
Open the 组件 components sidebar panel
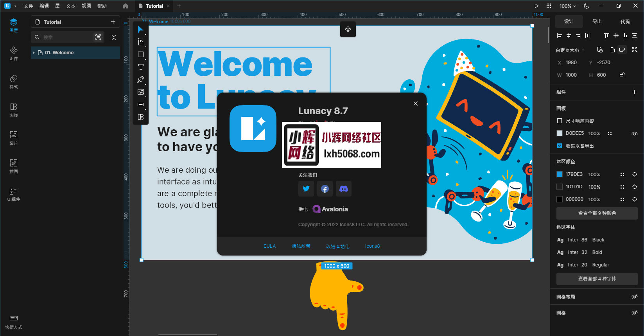(14, 53)
